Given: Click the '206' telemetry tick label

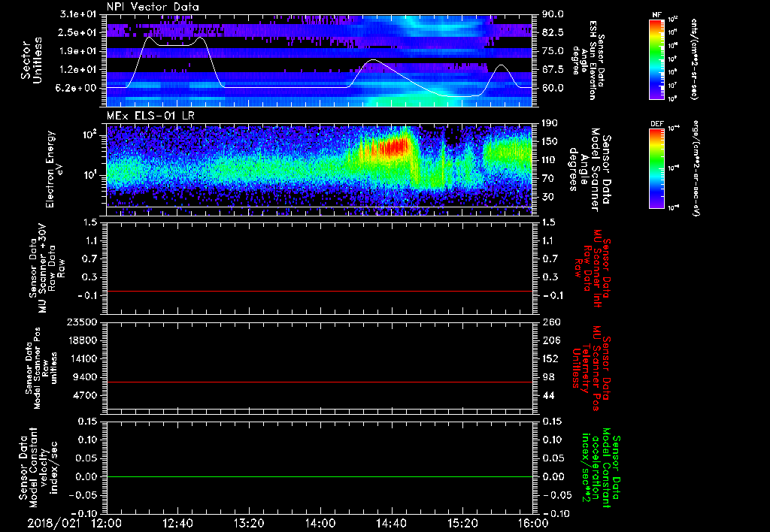Looking at the screenshot, I should [x=550, y=340].
